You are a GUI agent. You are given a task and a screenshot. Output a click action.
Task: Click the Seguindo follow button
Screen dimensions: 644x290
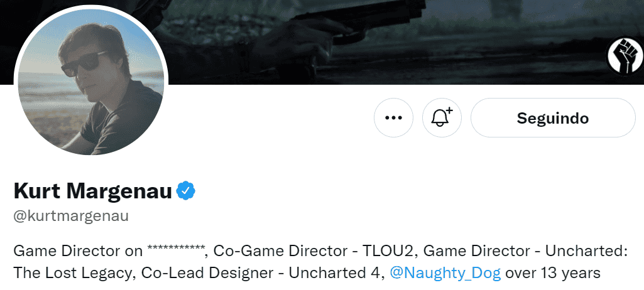(x=552, y=118)
